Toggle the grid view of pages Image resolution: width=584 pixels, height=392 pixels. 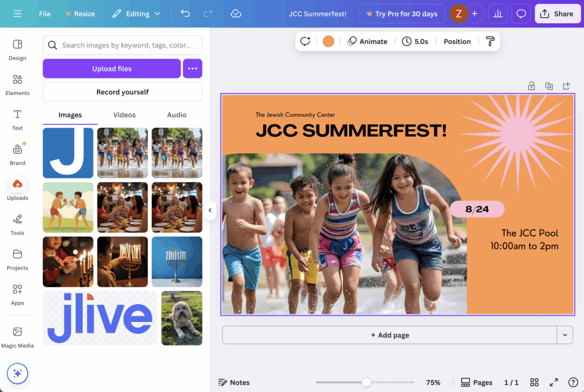coord(534,382)
